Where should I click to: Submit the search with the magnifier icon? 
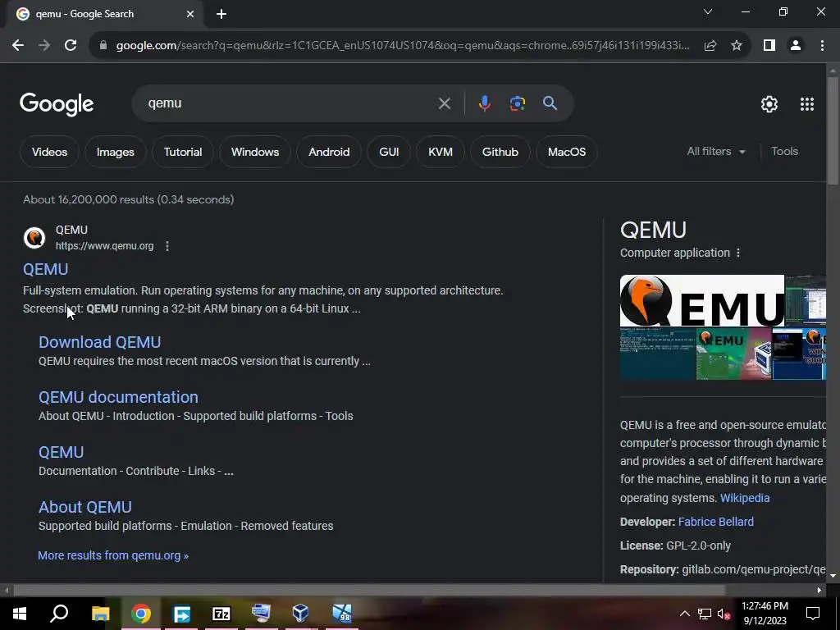click(550, 103)
